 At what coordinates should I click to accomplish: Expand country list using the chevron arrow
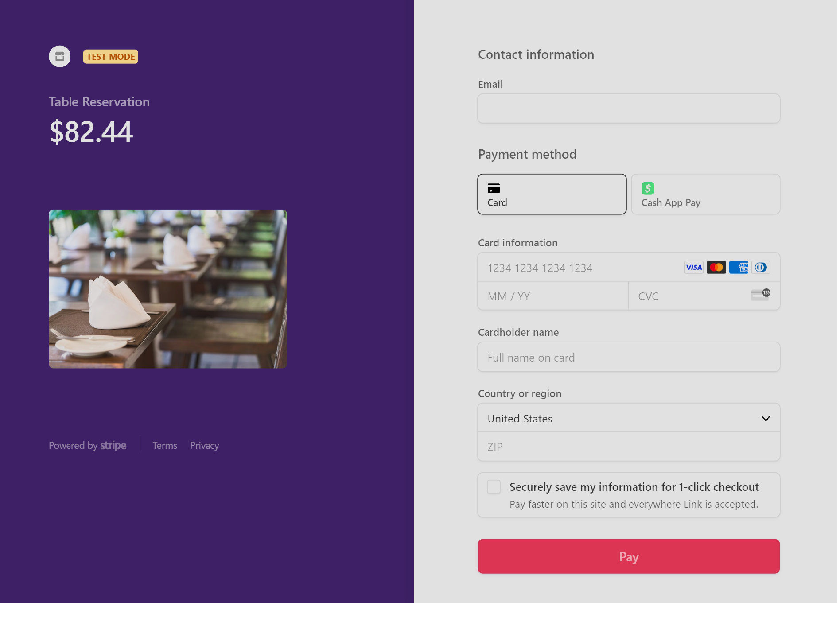(x=765, y=419)
